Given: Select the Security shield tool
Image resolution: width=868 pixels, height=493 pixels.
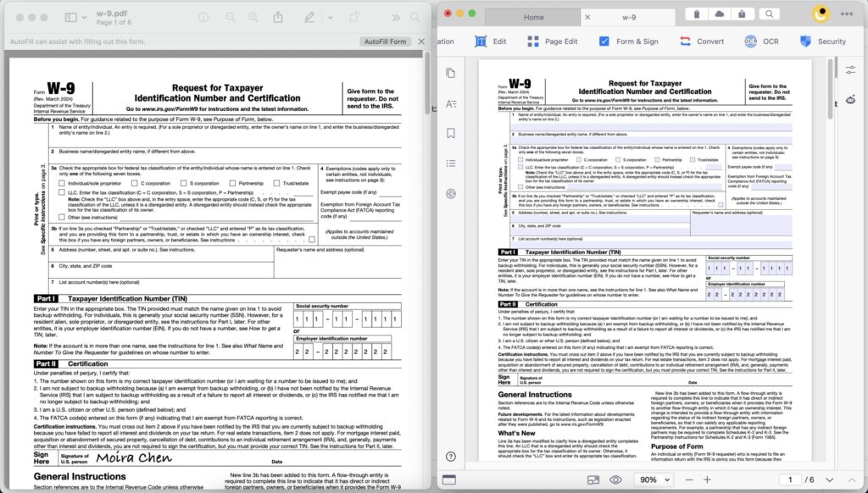Looking at the screenshot, I should coord(822,41).
